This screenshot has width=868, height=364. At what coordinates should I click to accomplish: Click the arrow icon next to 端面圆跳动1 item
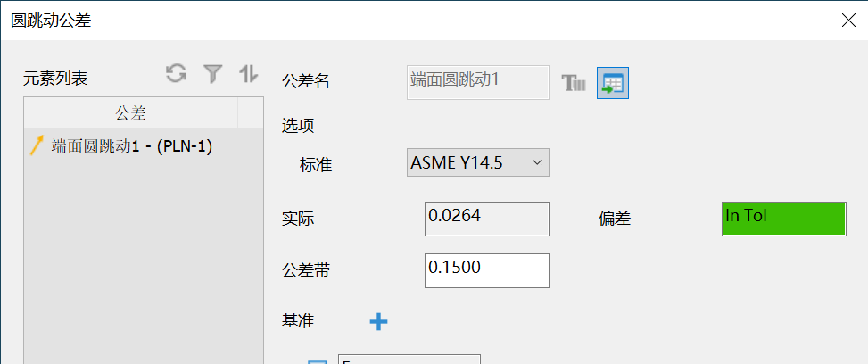tap(37, 146)
